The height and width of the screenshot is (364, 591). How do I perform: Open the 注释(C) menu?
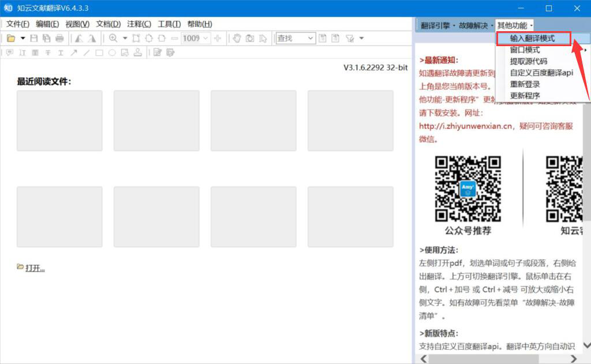(139, 24)
